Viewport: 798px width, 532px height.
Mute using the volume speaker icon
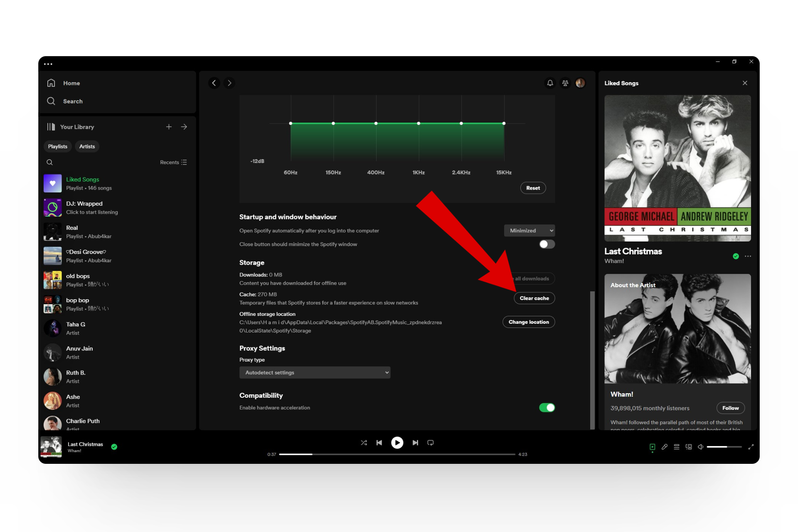pos(700,447)
